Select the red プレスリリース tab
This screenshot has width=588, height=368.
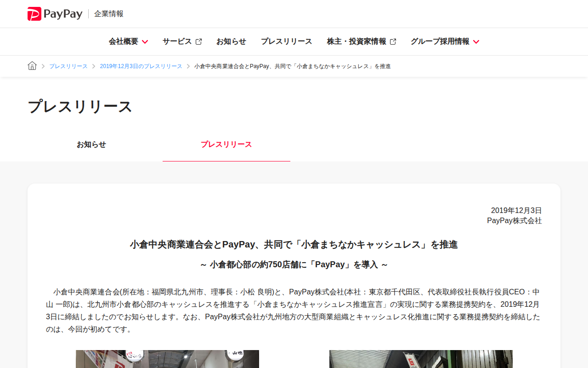[226, 144]
